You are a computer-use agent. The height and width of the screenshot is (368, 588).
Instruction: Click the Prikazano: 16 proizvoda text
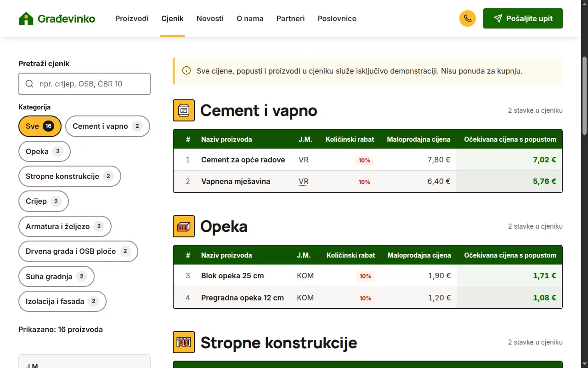(x=61, y=329)
